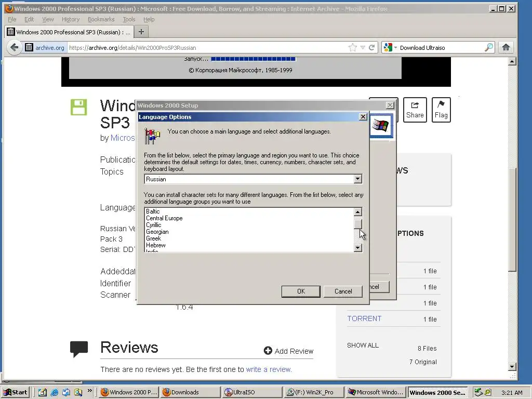Image resolution: width=532 pixels, height=399 pixels.
Task: Click the flags icon in Language Options
Action: pos(152,136)
